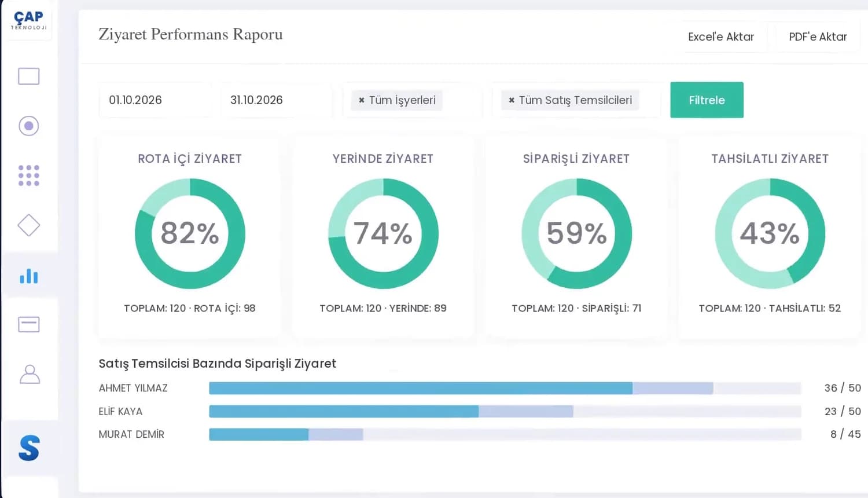Open the Satış Temsilcileri selection dropdown

(x=576, y=100)
